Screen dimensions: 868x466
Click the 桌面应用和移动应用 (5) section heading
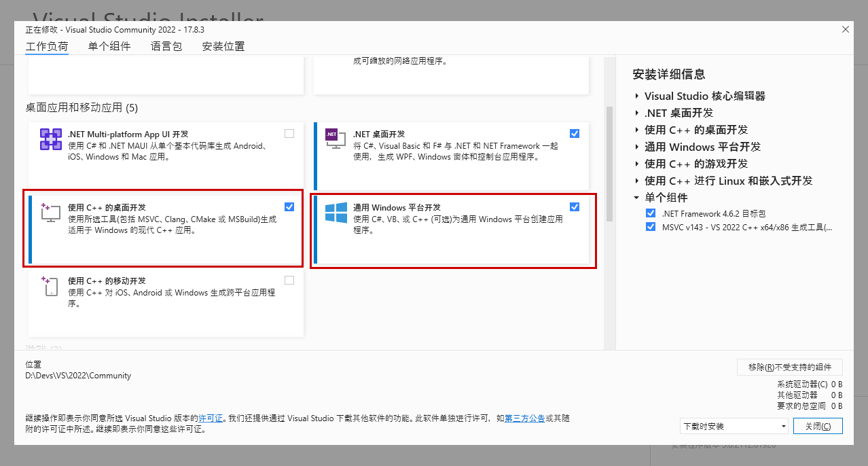click(82, 107)
